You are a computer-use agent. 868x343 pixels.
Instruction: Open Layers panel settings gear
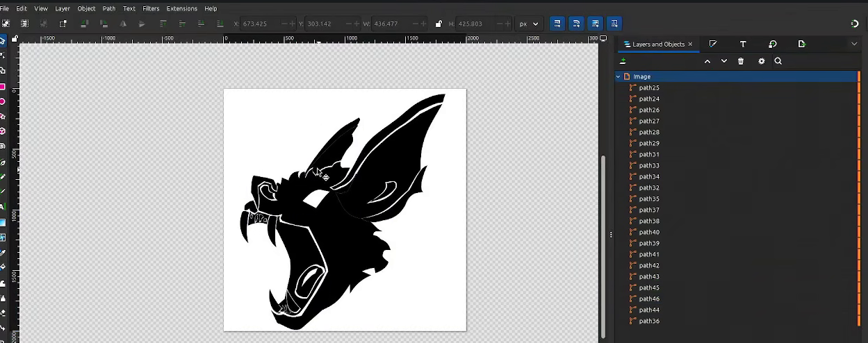762,61
